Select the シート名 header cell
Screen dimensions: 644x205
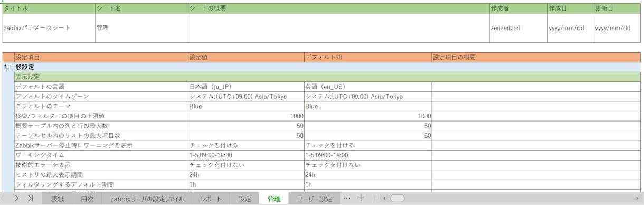(x=141, y=8)
